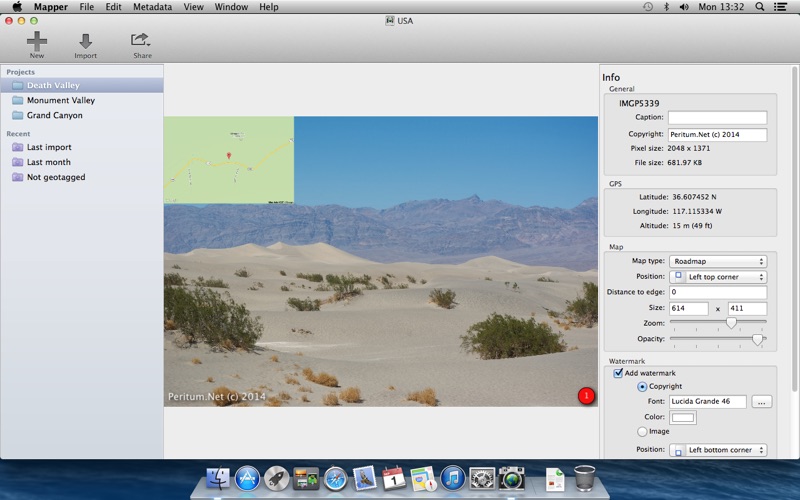800x500 pixels.
Task: Open the watermark Color swatch
Action: coord(683,417)
